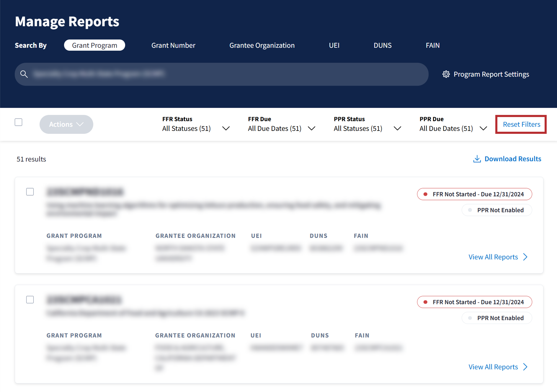
Task: Click the download arrow icon
Action: pos(477,159)
